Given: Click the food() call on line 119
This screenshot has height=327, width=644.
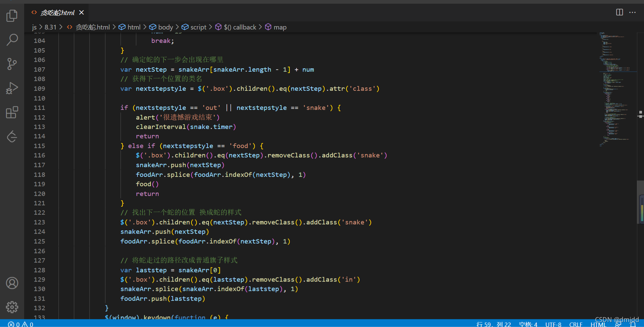Looking at the screenshot, I should (147, 184).
